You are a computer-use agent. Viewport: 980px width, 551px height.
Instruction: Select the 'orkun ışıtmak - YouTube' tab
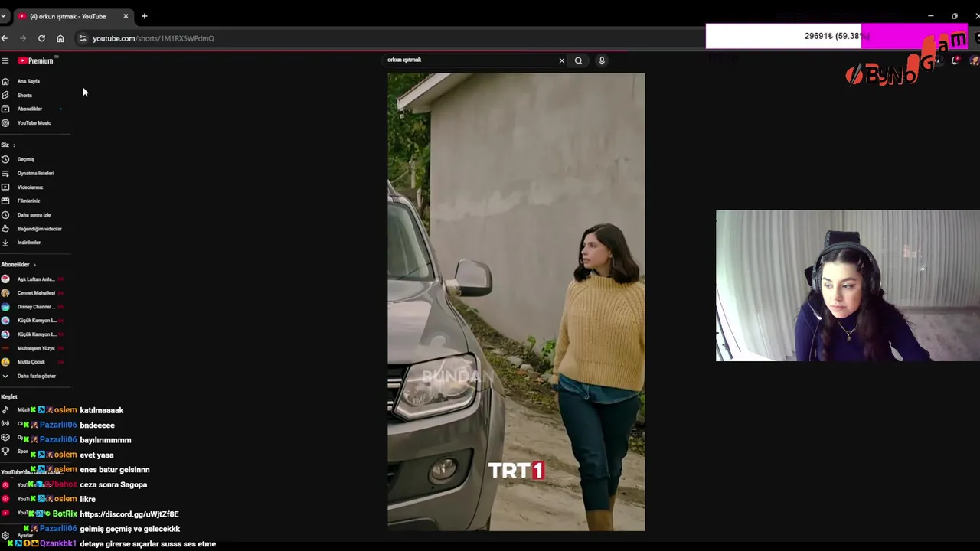[x=67, y=16]
